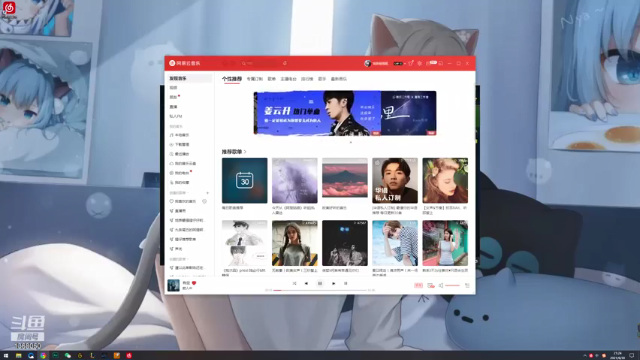The height and width of the screenshot is (360, 640).
Task: Open My Collection in the sidebar
Action: click(180, 182)
